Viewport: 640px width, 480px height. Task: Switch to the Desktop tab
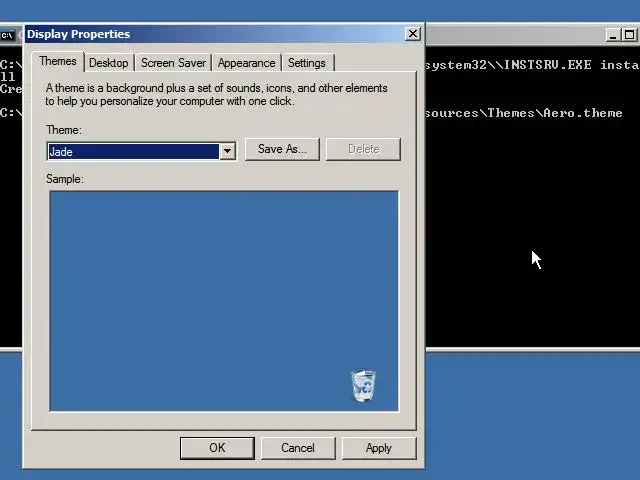click(x=109, y=63)
